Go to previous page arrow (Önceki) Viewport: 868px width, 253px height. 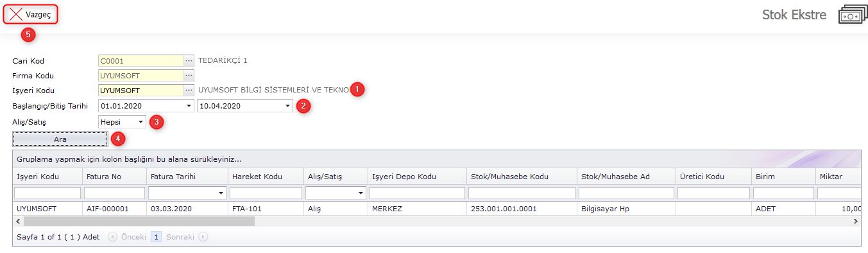(x=113, y=237)
